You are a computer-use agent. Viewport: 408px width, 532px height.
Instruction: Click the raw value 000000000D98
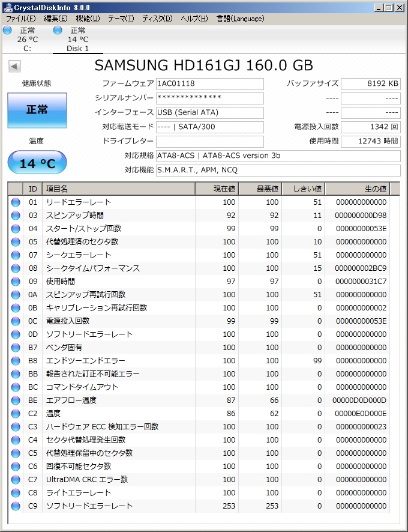pos(361,216)
